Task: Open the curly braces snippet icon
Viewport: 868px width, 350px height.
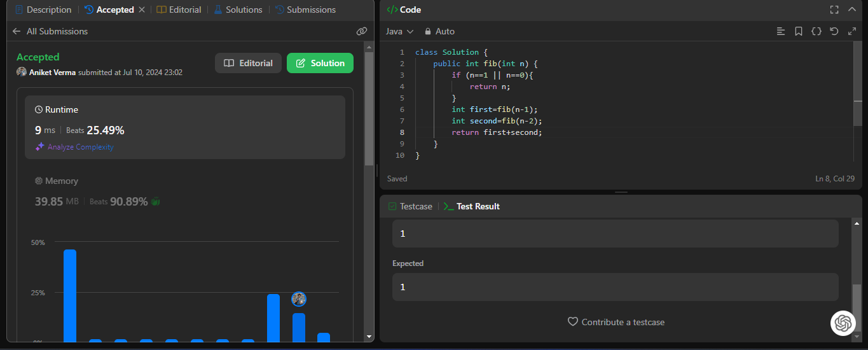Action: (x=816, y=31)
